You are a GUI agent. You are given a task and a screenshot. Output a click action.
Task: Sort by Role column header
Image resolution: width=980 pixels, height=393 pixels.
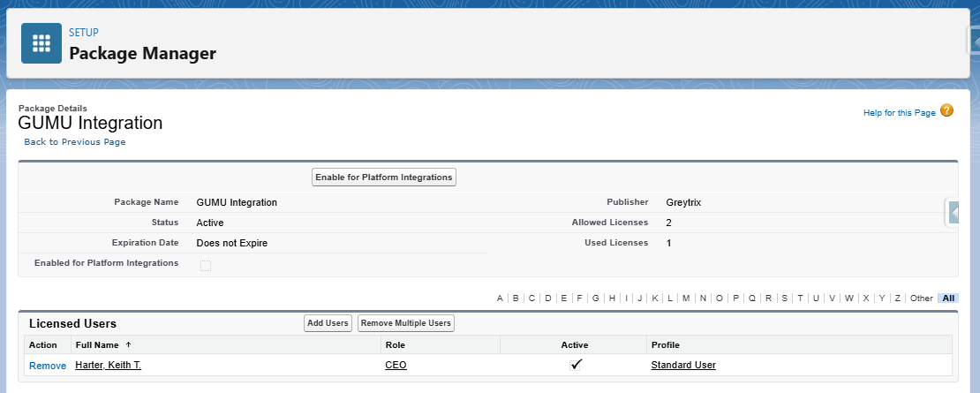(395, 345)
